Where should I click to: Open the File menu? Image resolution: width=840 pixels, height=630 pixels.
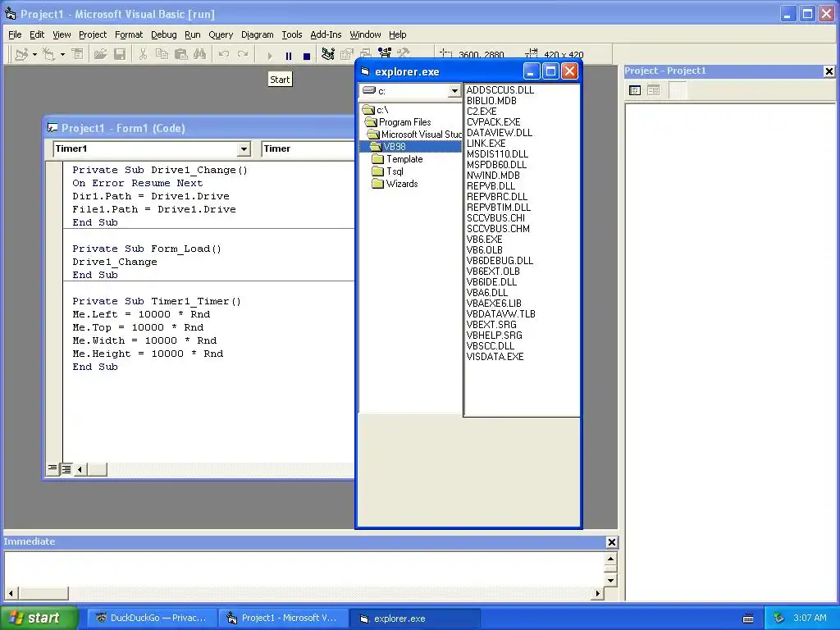point(15,34)
